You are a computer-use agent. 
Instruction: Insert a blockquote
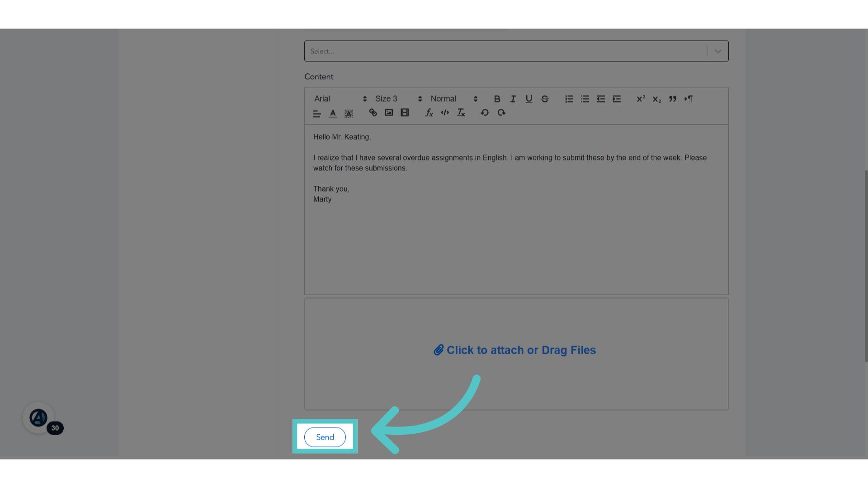673,99
